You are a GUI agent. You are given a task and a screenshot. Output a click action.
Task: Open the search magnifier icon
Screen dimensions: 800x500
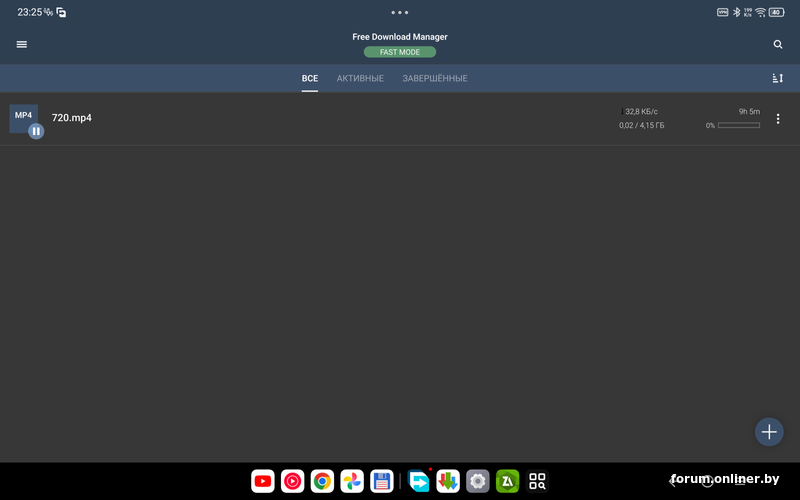[778, 44]
